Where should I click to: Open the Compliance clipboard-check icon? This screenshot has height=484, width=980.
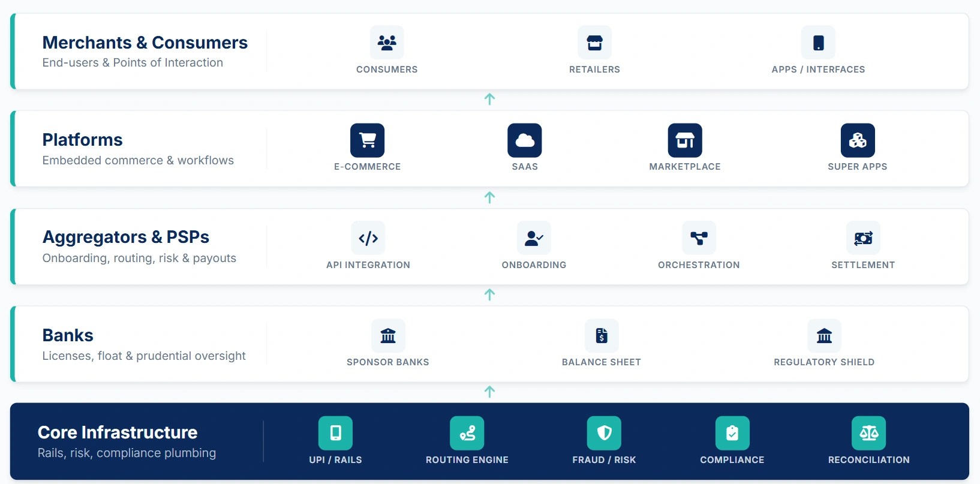click(x=732, y=433)
